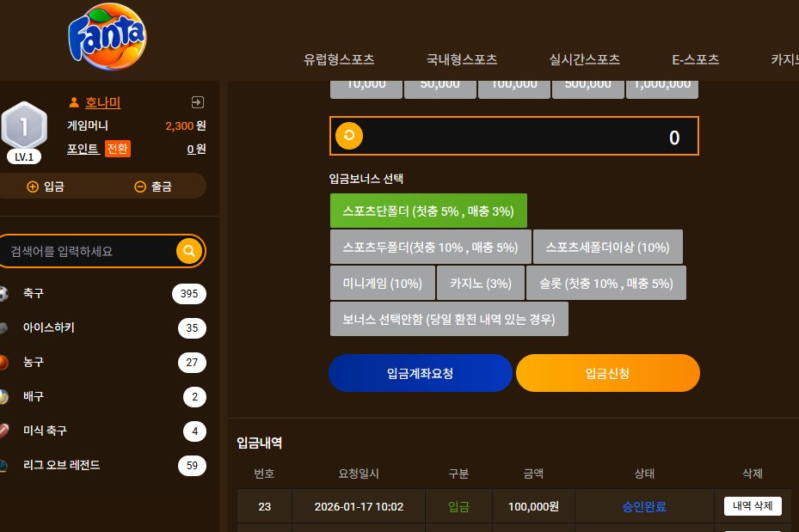Viewport: 799px width, 532px height.
Task: Click the logout arrow icon beside 호나미
Action: point(198,102)
